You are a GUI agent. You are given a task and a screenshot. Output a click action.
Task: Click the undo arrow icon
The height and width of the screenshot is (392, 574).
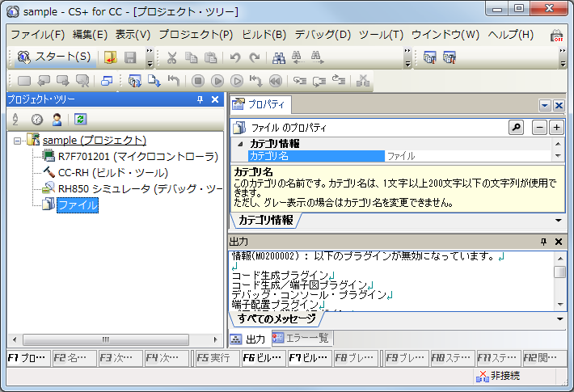tap(235, 57)
